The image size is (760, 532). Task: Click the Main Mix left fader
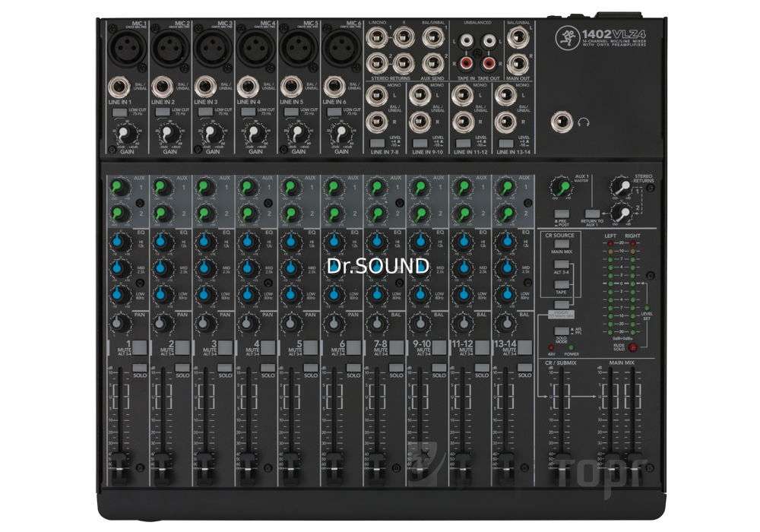(x=611, y=468)
